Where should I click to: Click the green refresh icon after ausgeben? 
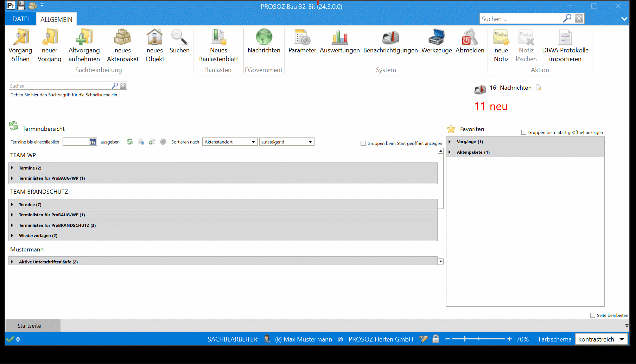[x=130, y=141]
